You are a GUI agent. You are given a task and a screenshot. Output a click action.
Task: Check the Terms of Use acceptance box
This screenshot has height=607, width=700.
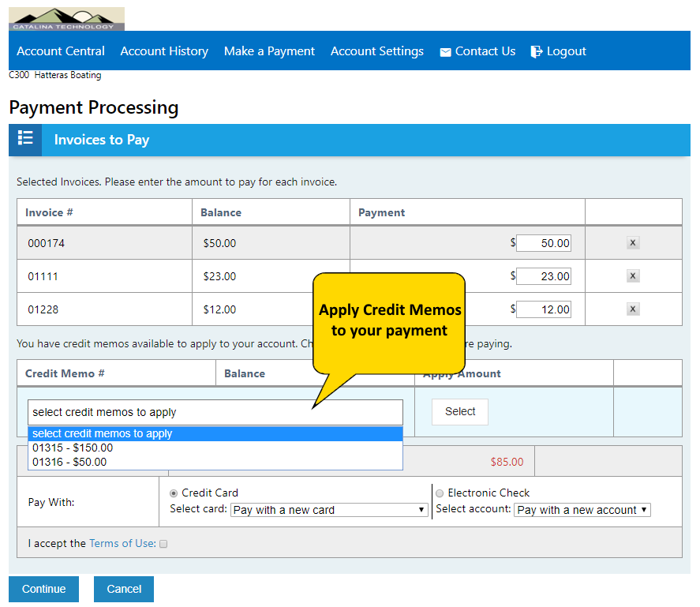point(163,544)
